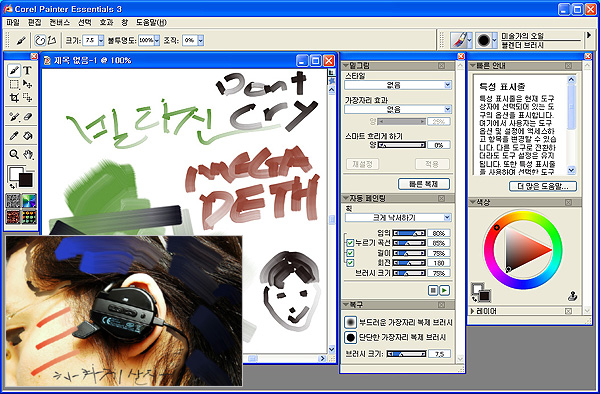Choose straight line strokes on the property bar
Image resolution: width=600 pixels, height=394 pixels.
click(x=52, y=40)
